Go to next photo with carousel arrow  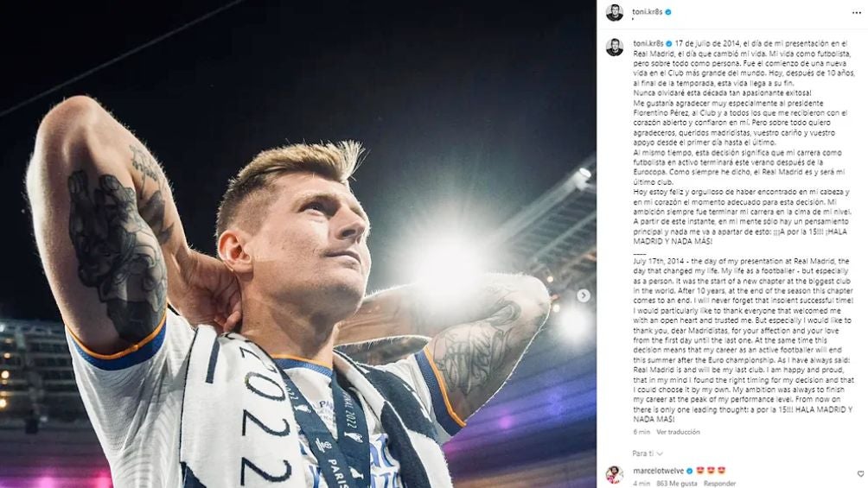click(583, 295)
